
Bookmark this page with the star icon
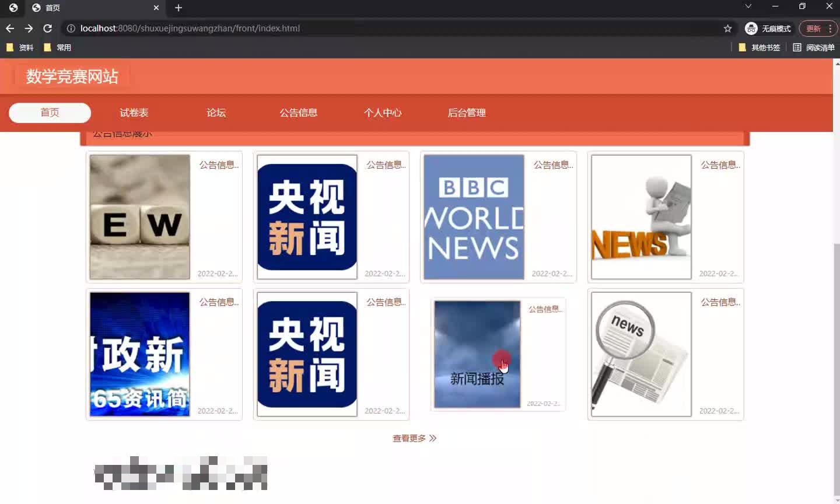pos(727,28)
